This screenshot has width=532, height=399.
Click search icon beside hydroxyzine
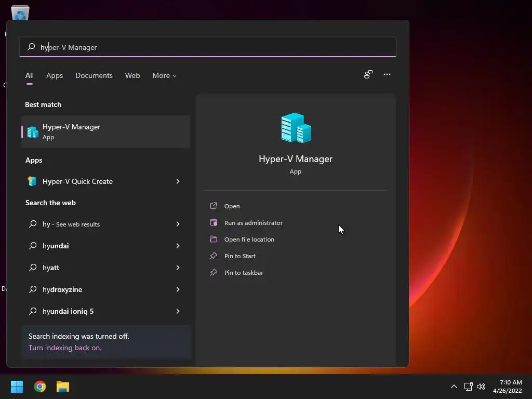tap(33, 289)
